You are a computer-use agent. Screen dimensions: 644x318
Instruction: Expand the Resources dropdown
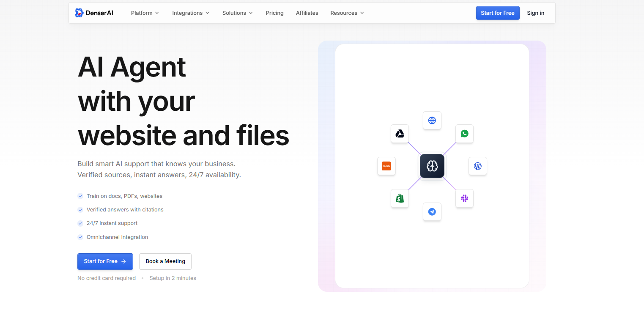pos(347,13)
